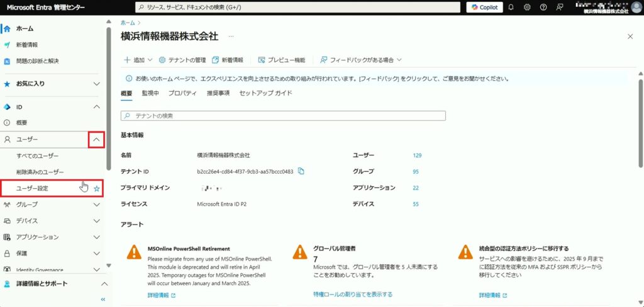Click the デバイス icon in sidebar

click(x=6, y=221)
